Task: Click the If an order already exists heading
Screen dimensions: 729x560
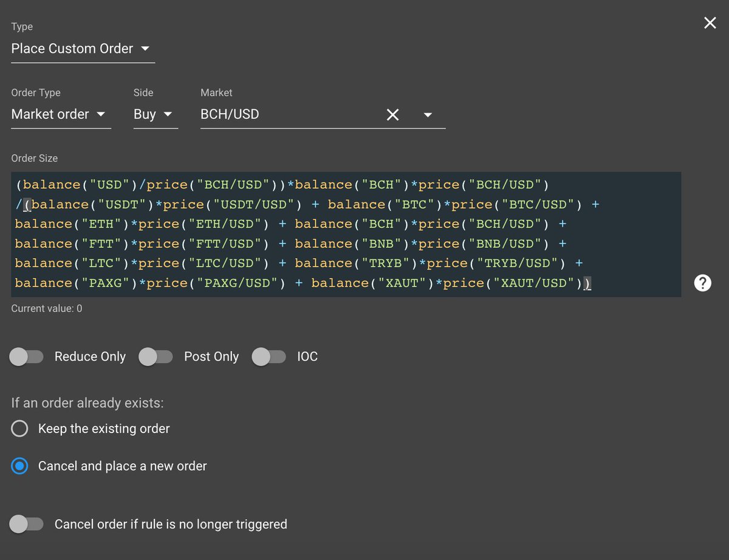Action: [x=87, y=403]
